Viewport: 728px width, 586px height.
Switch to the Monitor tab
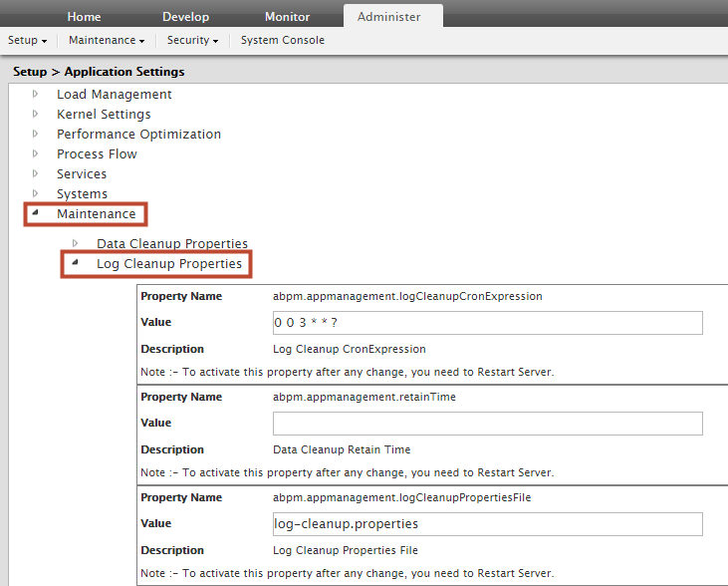click(x=287, y=17)
